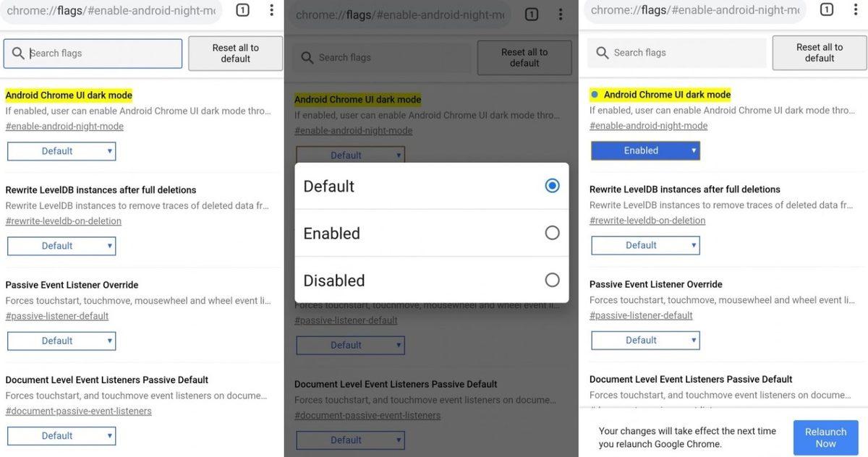868x457 pixels.
Task: Click the magnifier icon in the right Search flags box
Action: coord(603,52)
